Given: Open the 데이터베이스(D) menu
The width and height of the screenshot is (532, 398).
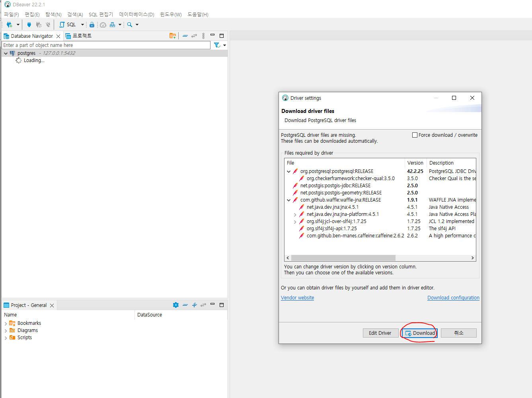Looking at the screenshot, I should point(137,14).
